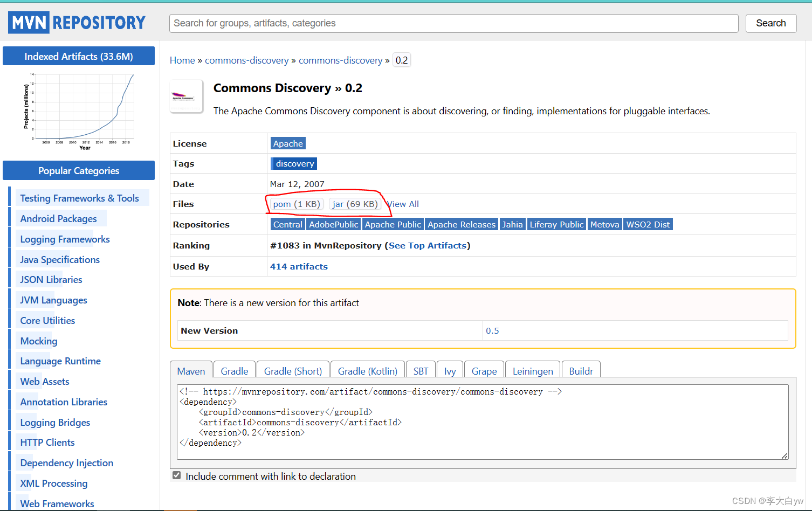Image resolution: width=812 pixels, height=511 pixels.
Task: Open the Apache Public repository link
Action: click(x=393, y=224)
